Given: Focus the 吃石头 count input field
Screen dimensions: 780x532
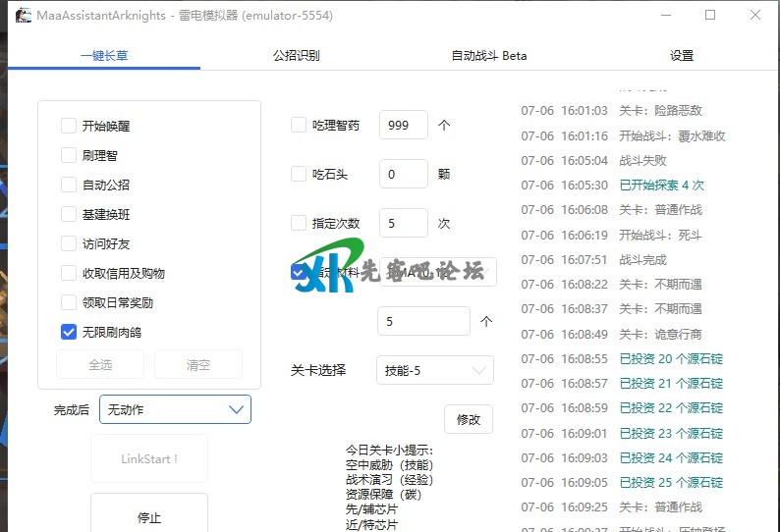Looking at the screenshot, I should coord(403,174).
